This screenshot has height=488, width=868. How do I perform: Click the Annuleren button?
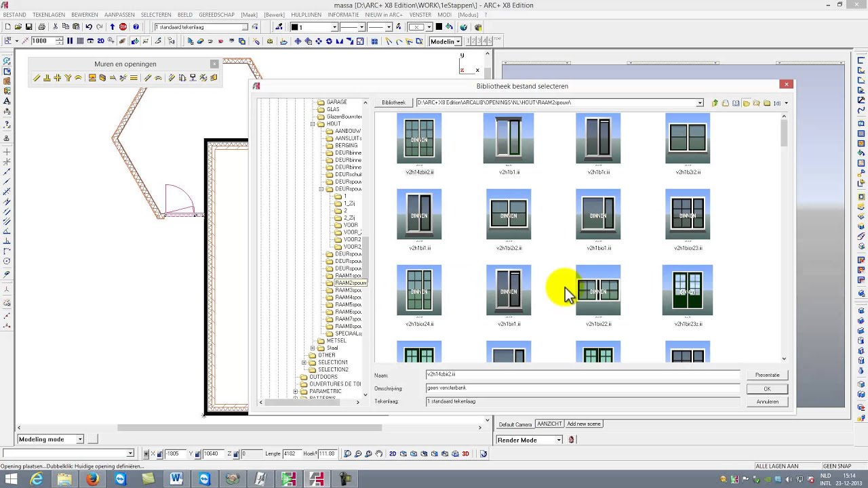(767, 402)
